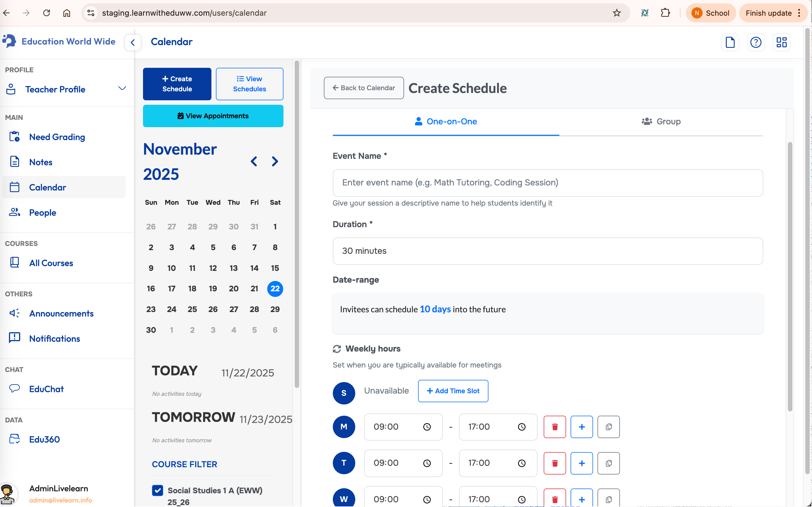Collapse the sidebar with the chevron button
The height and width of the screenshot is (507, 812).
pos(133,42)
